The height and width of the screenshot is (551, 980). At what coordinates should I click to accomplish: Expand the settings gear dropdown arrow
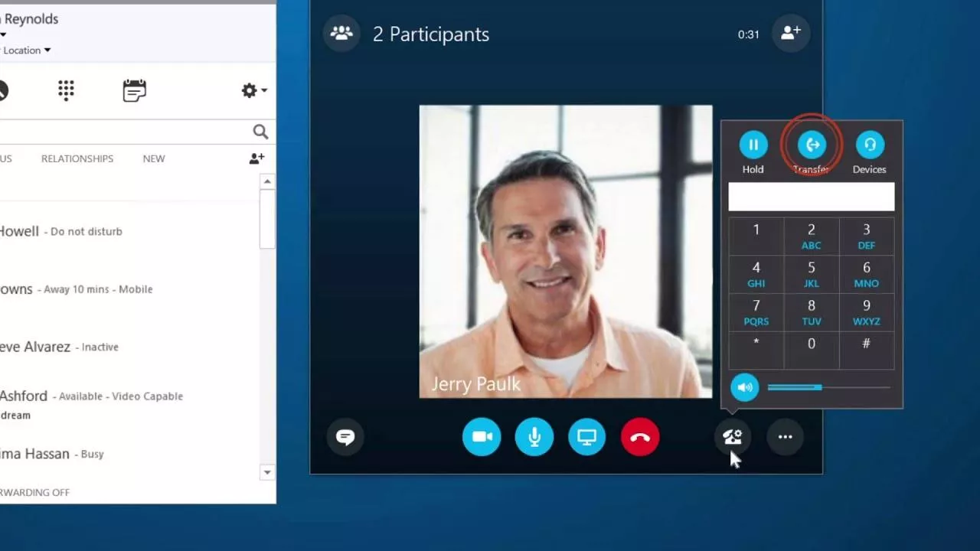264,90
